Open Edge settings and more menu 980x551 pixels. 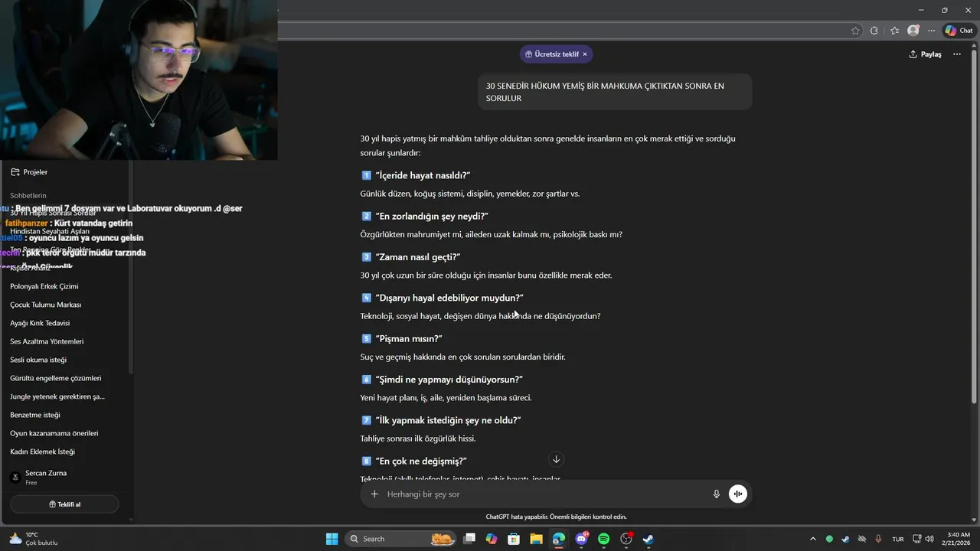coord(931,31)
